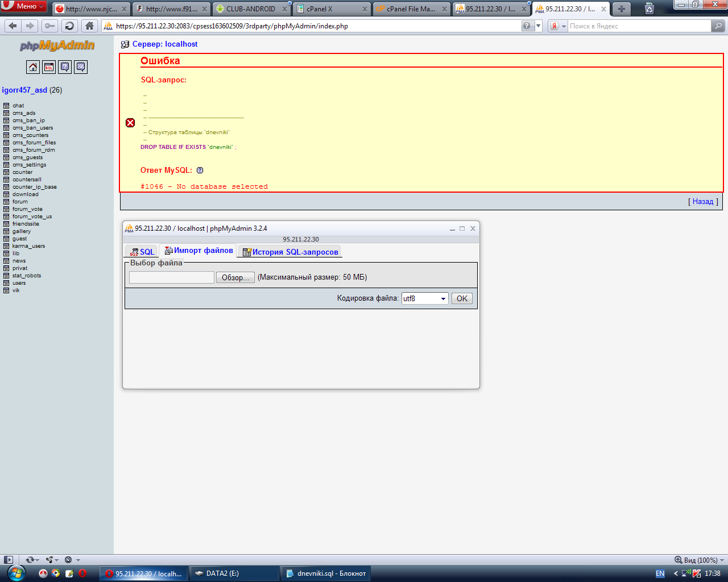Switch to the SQL tab in query window
Viewport: 728px width, 582px height.
142,252
